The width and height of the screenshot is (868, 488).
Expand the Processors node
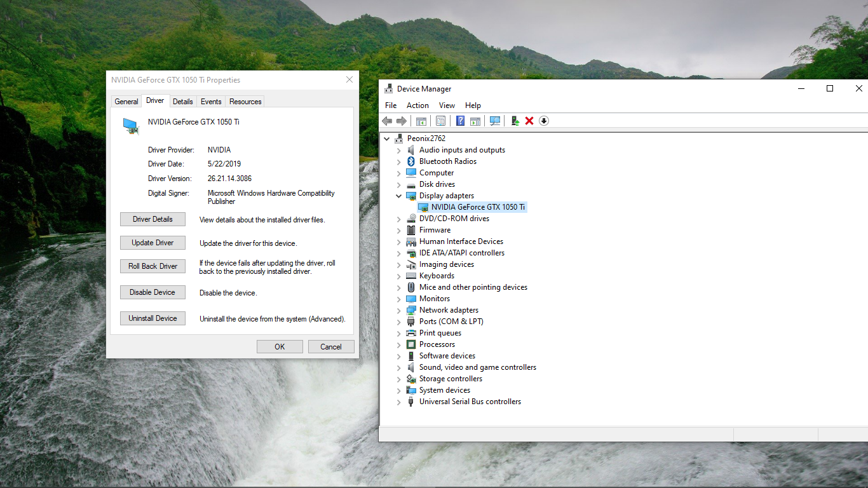point(399,344)
